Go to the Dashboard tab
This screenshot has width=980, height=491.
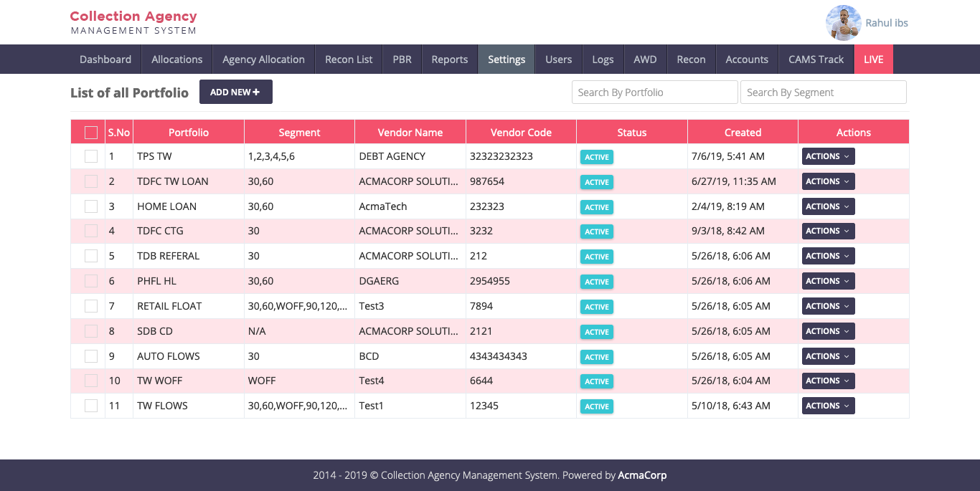point(105,59)
